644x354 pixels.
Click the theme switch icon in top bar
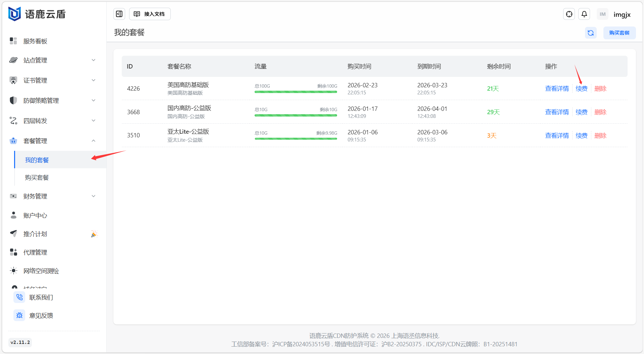[569, 14]
